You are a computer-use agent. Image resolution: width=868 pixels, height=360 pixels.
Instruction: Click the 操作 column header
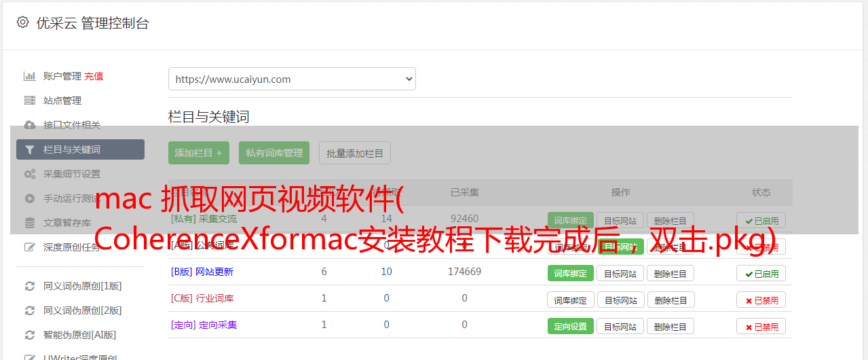click(x=620, y=192)
